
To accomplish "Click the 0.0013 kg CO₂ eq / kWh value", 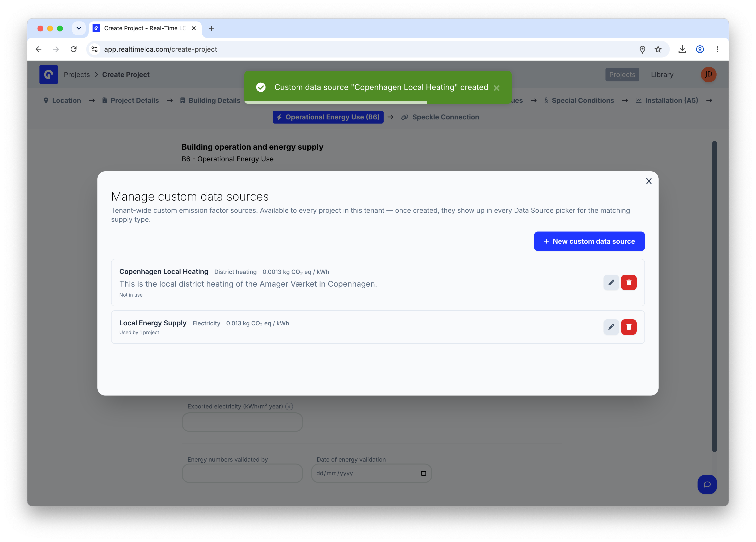I will pos(296,272).
